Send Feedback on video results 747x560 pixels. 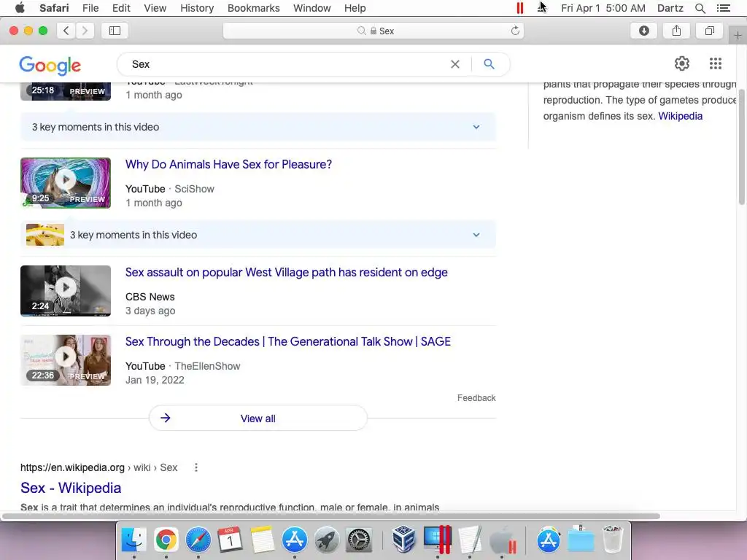coord(476,398)
